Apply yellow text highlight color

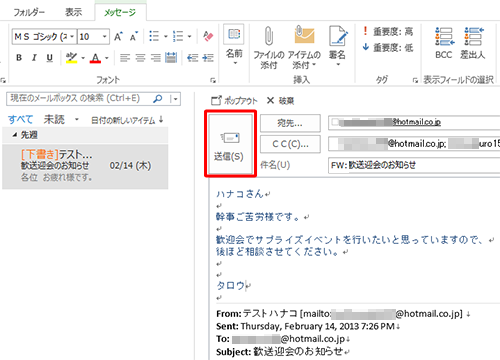tap(71, 58)
